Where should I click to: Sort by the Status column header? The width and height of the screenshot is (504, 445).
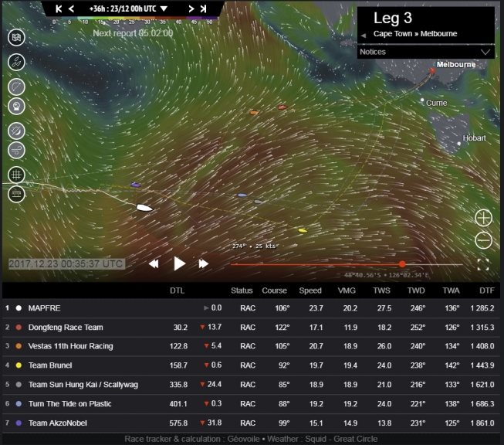(x=242, y=290)
